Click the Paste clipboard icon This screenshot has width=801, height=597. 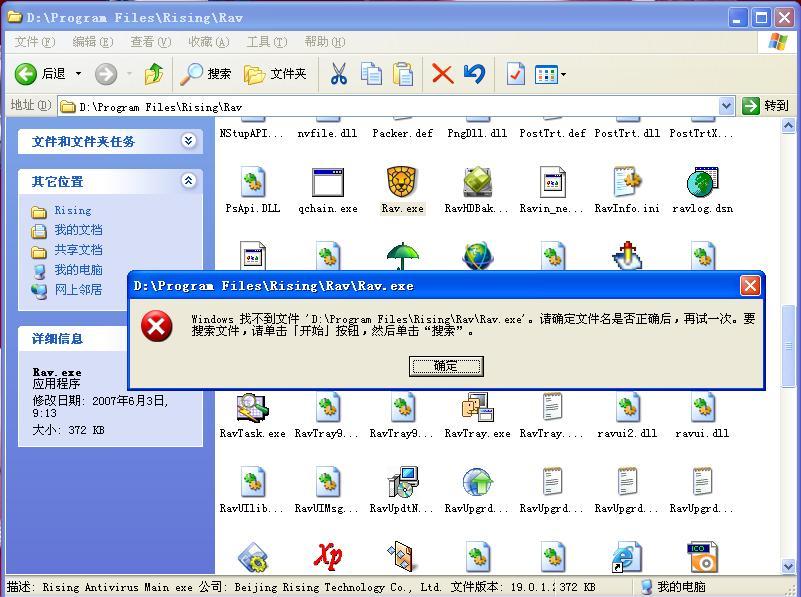pos(403,74)
